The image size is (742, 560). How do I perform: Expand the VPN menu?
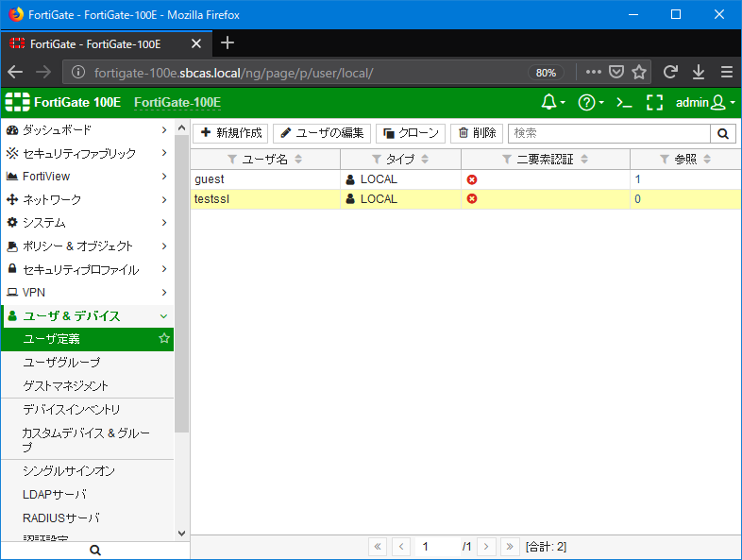88,292
